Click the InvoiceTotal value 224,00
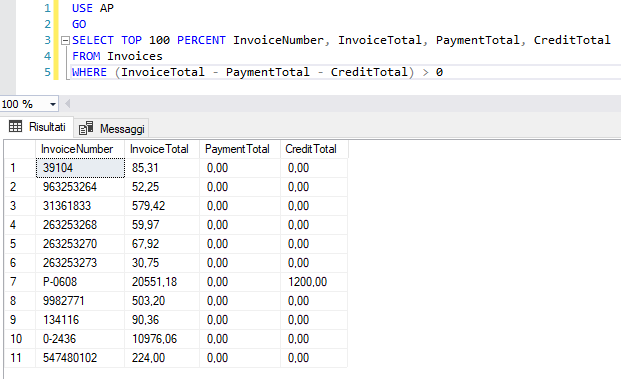The height and width of the screenshot is (379, 621). [162, 358]
